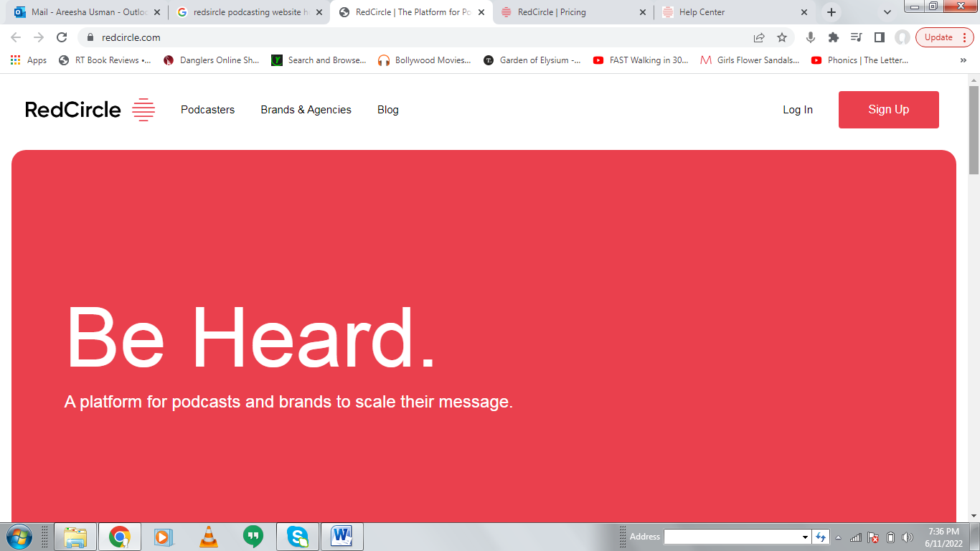
Task: Open the new tab plus button
Action: [x=831, y=12]
